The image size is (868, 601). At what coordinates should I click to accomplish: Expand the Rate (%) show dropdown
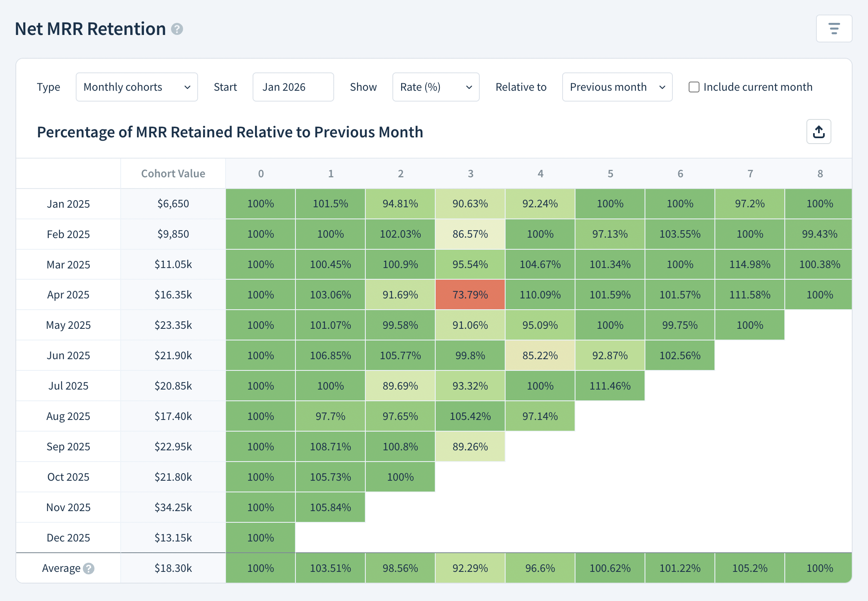(x=436, y=87)
